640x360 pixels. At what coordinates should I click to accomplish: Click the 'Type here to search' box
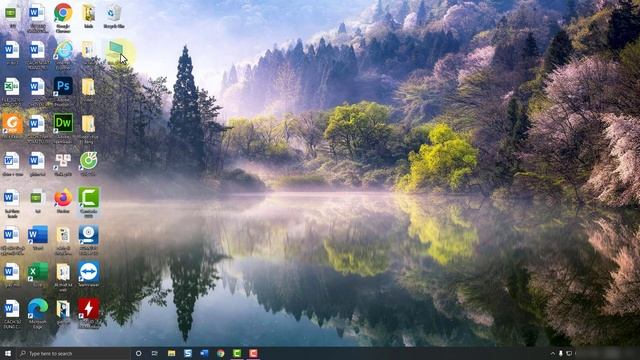[73, 353]
